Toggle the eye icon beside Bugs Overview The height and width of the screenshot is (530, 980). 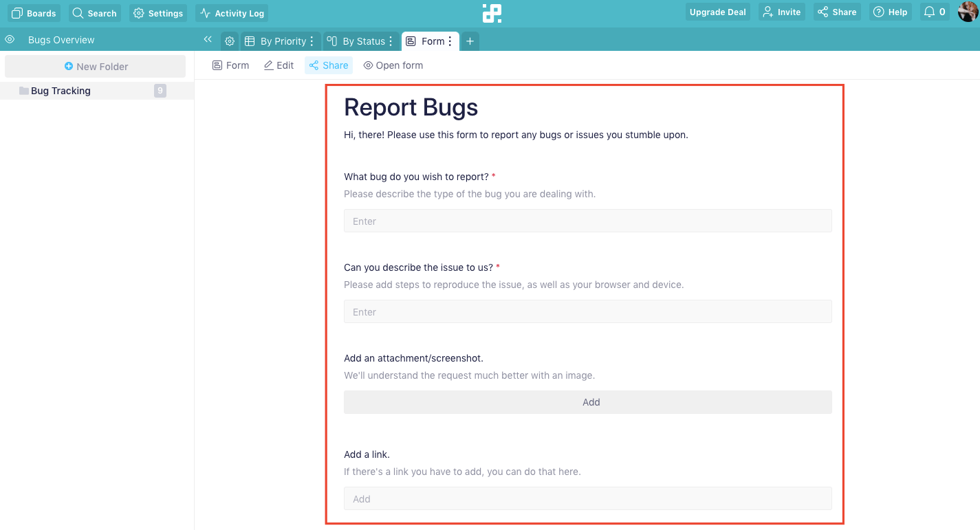pyautogui.click(x=10, y=40)
